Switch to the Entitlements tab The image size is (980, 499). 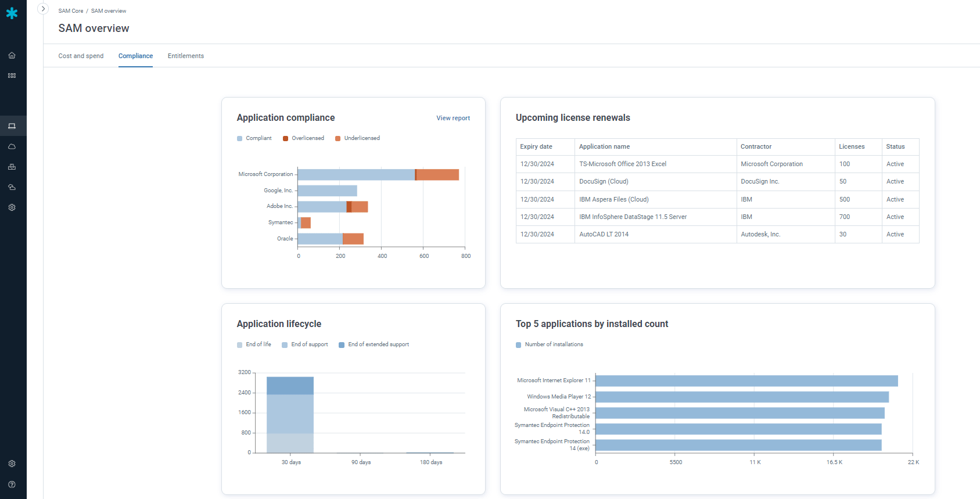(x=186, y=56)
